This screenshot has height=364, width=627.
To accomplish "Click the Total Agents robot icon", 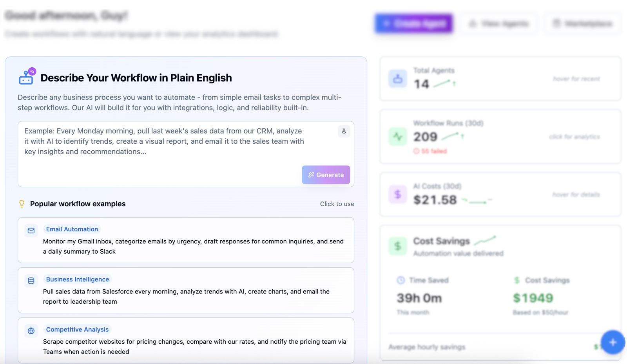I will [x=398, y=79].
